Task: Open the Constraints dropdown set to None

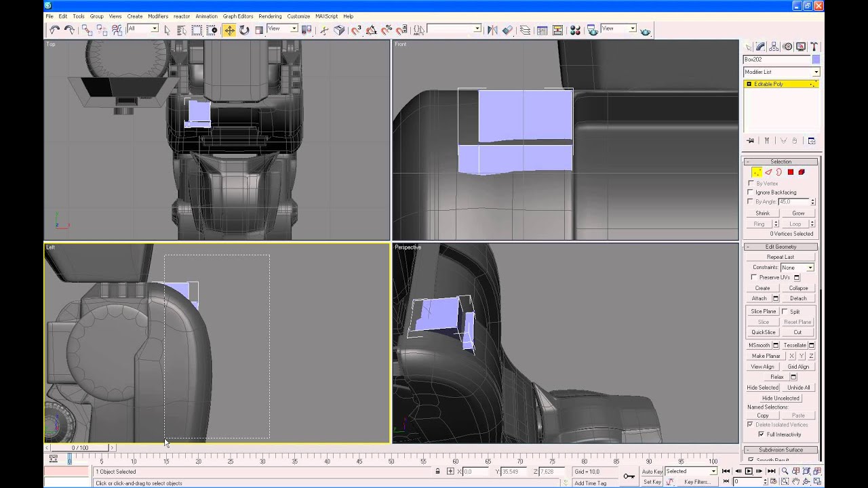Action: [797, 268]
